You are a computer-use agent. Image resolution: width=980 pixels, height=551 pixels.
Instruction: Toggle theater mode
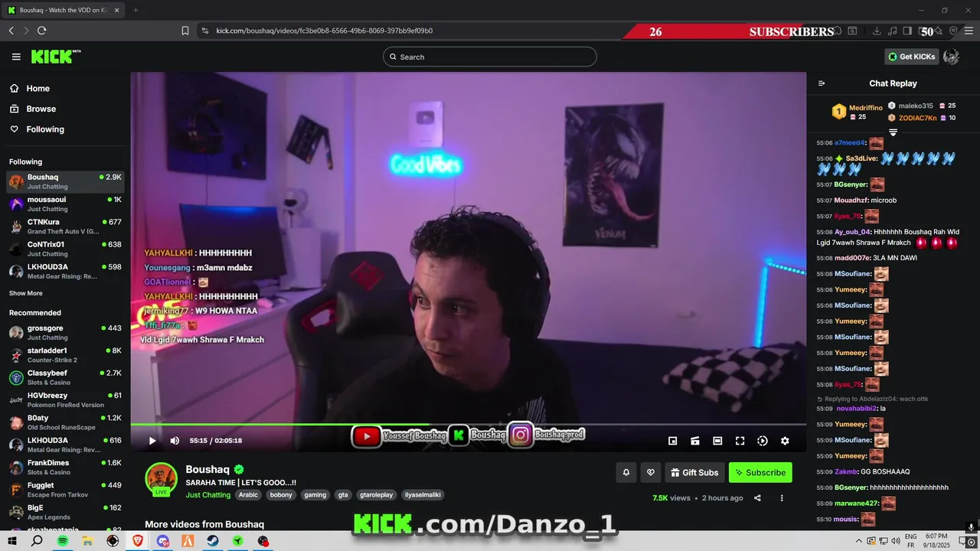(717, 441)
